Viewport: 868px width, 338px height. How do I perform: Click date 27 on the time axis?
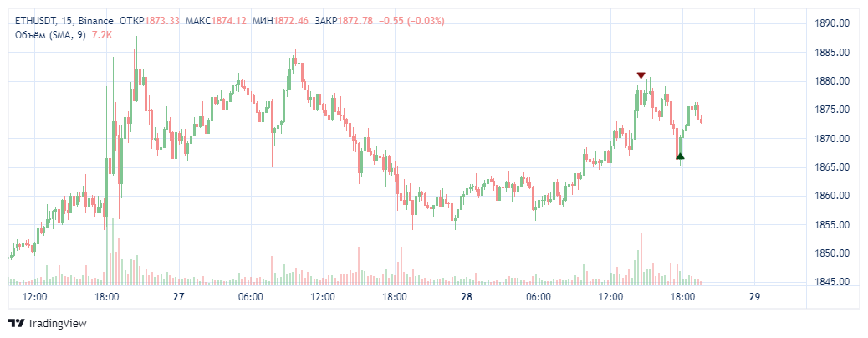[178, 297]
